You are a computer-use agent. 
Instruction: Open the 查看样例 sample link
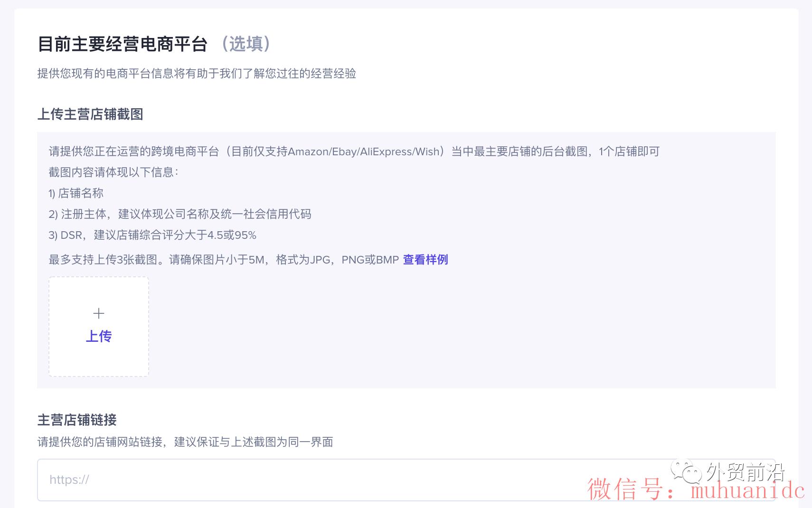coord(425,260)
